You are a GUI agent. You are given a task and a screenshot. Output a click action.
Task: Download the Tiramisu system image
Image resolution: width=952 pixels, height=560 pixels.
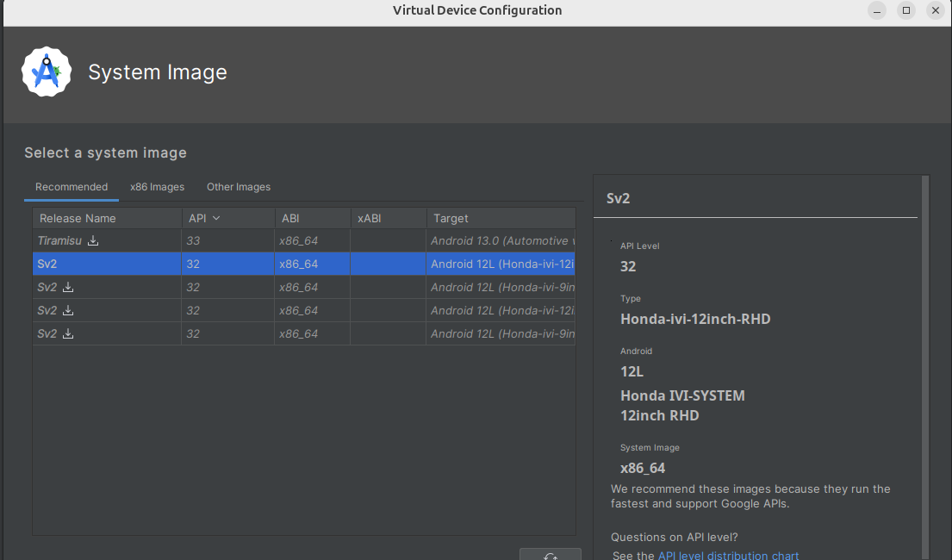(x=93, y=240)
